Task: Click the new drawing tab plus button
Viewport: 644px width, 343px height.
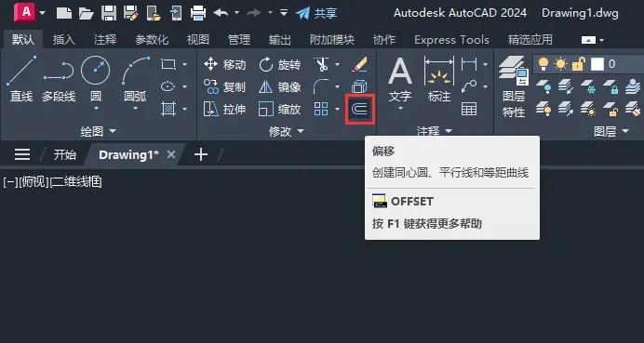Action: pyautogui.click(x=200, y=154)
